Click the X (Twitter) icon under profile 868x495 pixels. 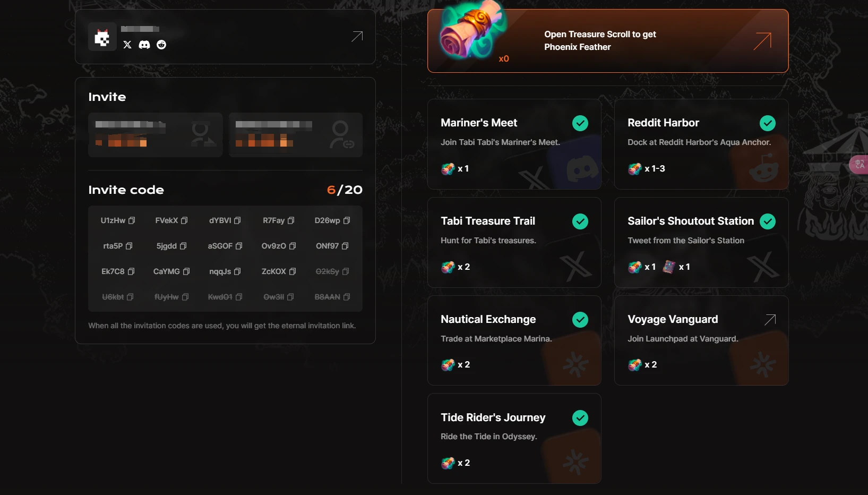(x=127, y=45)
